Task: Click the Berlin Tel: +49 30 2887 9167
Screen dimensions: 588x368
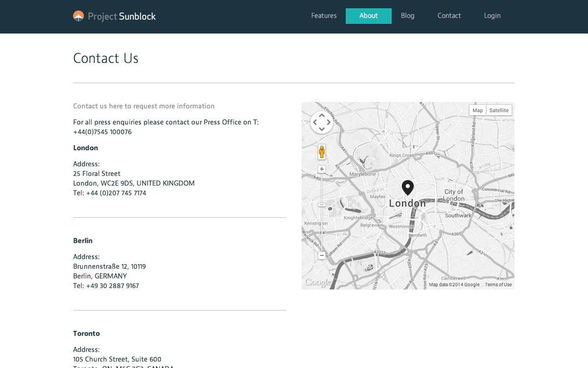Action: coord(106,286)
